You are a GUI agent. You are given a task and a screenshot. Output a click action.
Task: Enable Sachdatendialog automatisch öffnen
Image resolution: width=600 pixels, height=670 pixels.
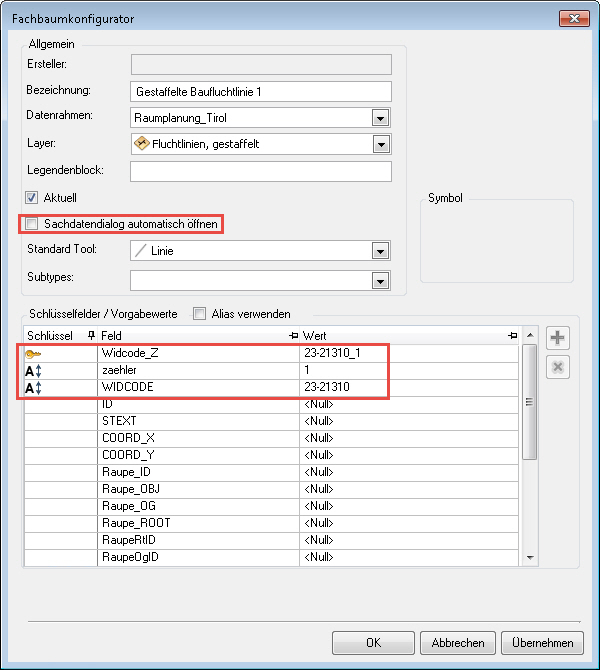32,224
